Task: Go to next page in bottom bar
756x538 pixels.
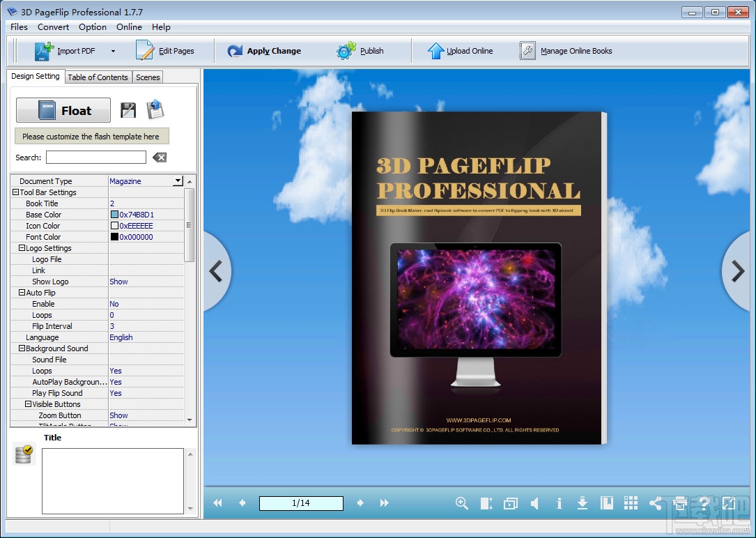Action: [x=360, y=503]
